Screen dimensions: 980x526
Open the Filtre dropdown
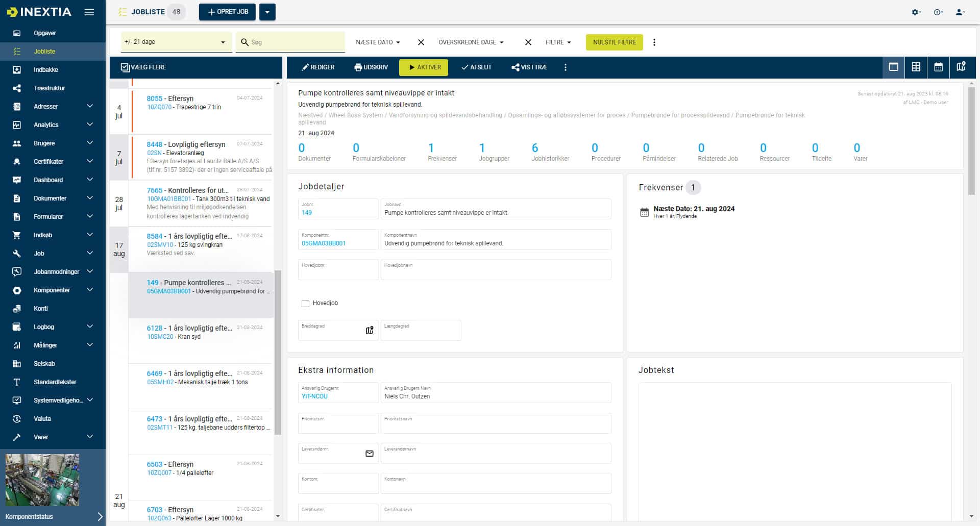pyautogui.click(x=557, y=42)
